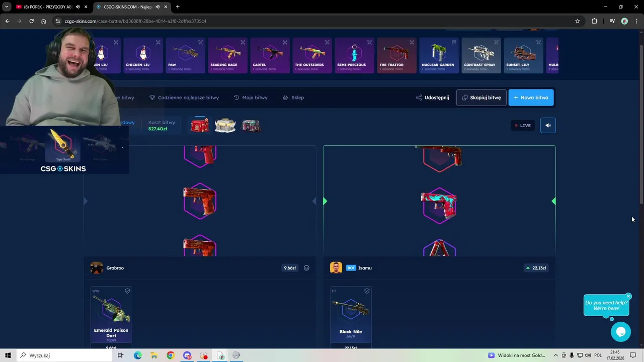The height and width of the screenshot is (362, 644).
Task: Go to the browser home page
Action: coord(43,21)
